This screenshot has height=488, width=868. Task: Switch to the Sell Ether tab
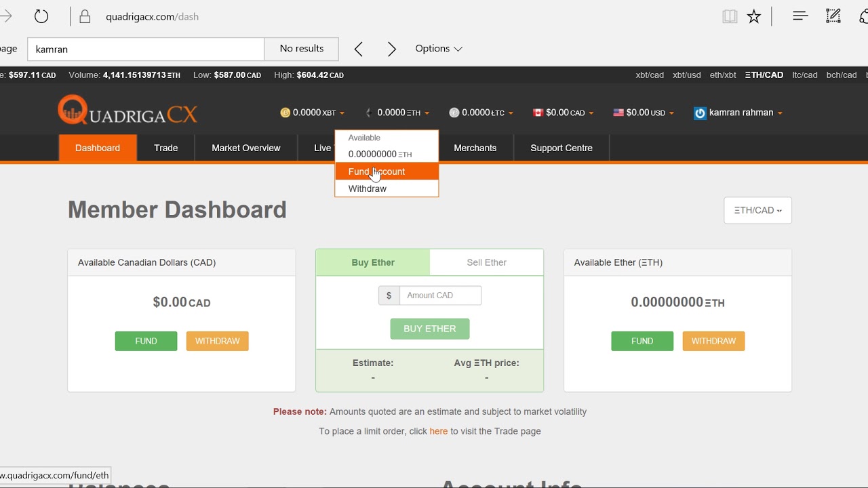click(x=486, y=262)
